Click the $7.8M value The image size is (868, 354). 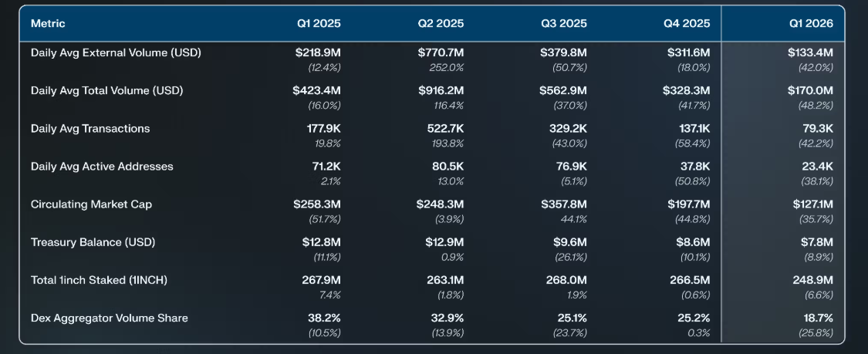[x=817, y=242]
